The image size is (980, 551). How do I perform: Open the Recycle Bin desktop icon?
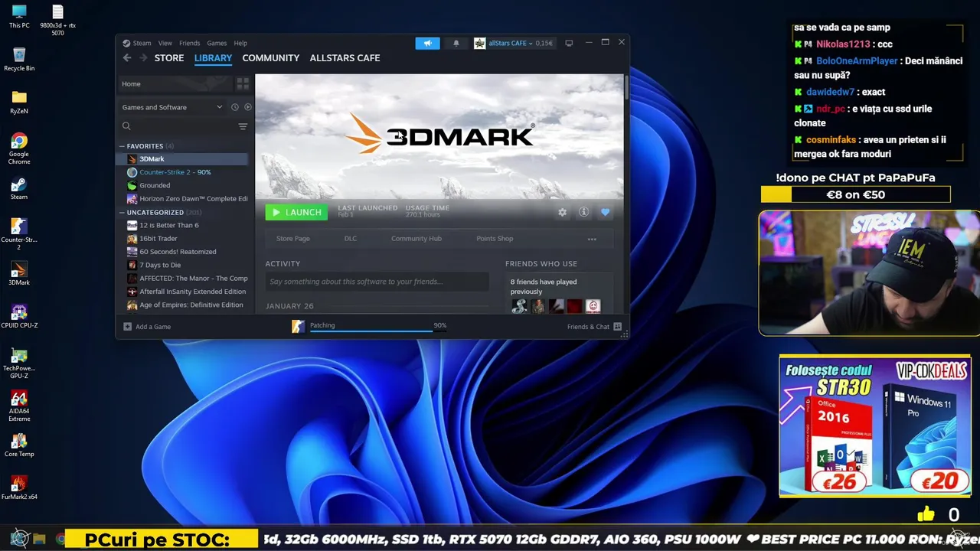[19, 59]
